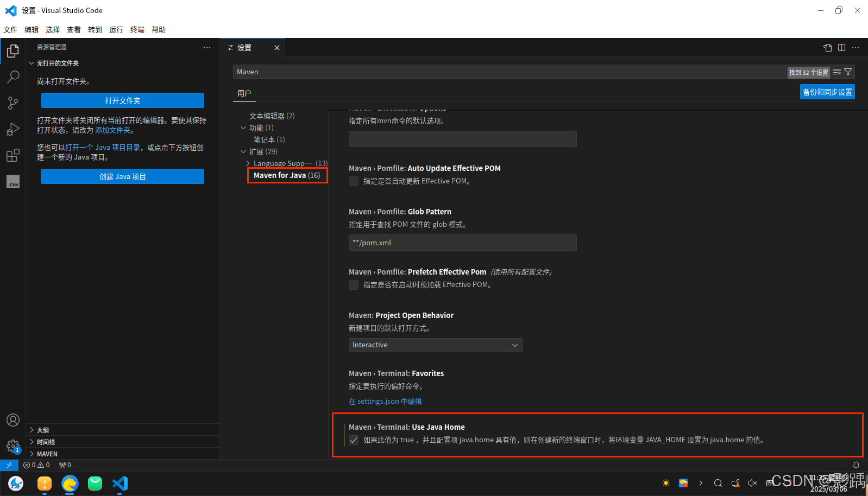This screenshot has height=496, width=868.
Task: Click the empty mvn default options field
Action: (463, 139)
